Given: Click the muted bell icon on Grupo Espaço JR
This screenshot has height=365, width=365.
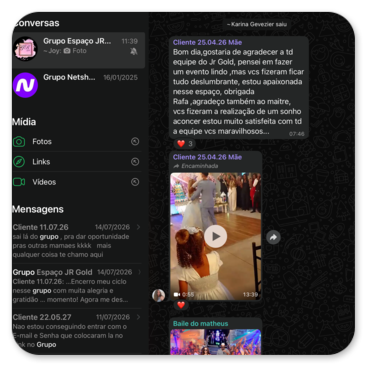Looking at the screenshot, I should point(134,51).
